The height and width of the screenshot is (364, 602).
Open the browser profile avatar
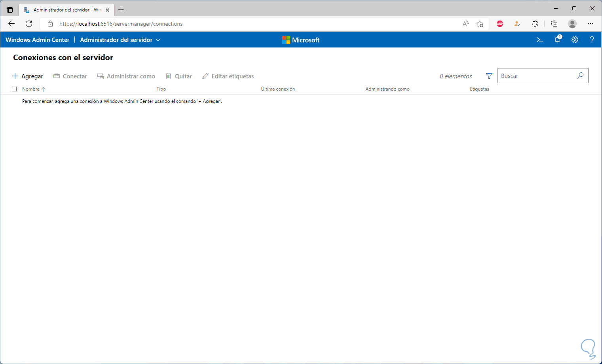pyautogui.click(x=572, y=24)
